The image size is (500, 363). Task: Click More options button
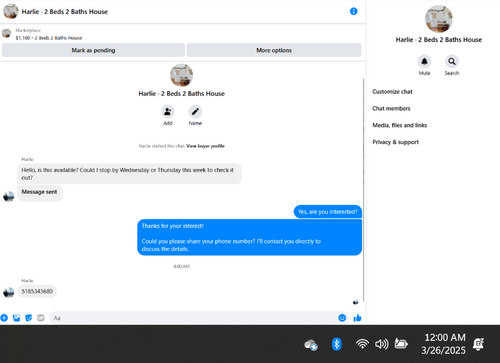pyautogui.click(x=274, y=50)
